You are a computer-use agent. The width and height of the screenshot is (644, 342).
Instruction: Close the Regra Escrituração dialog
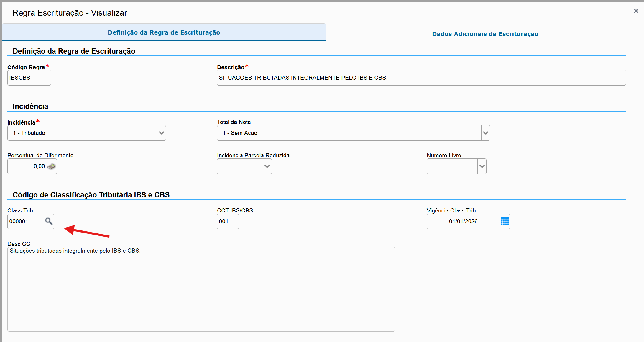tap(636, 11)
